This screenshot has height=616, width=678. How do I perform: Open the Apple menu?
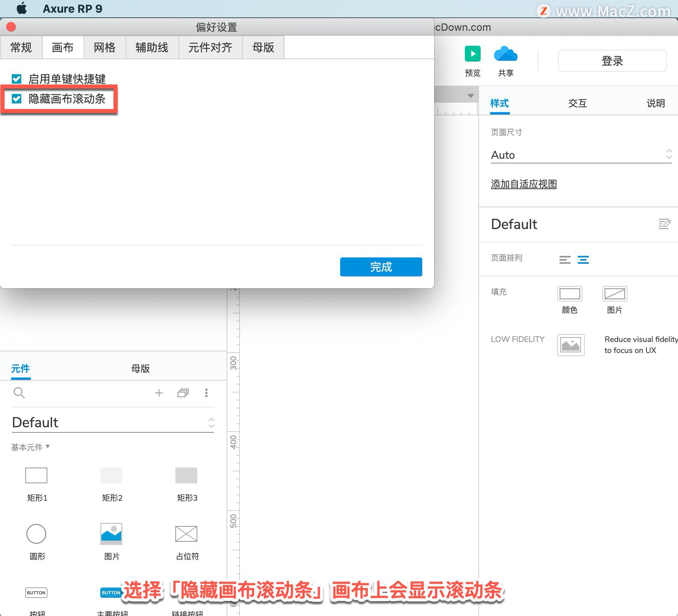22,8
